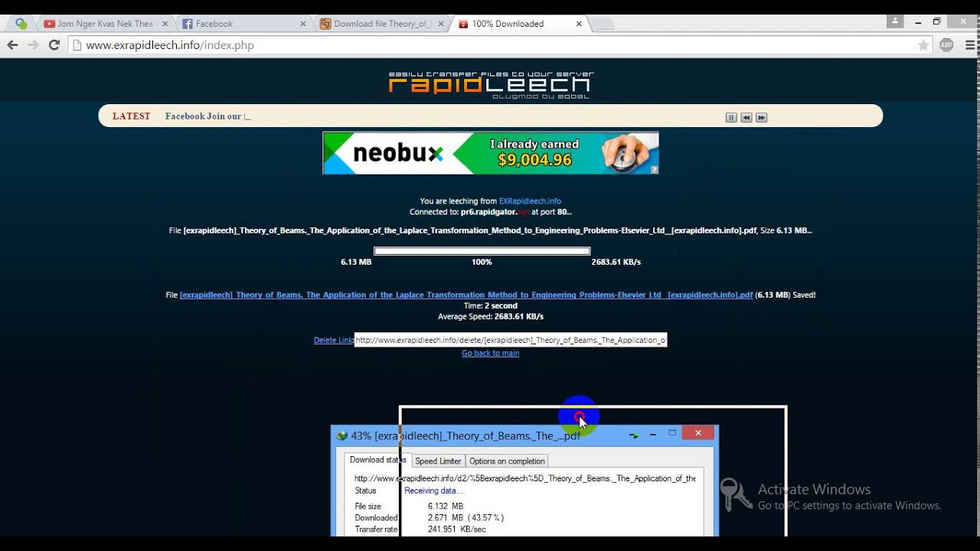
Task: Click the AdChoices icon on neobux banner
Action: [x=654, y=170]
